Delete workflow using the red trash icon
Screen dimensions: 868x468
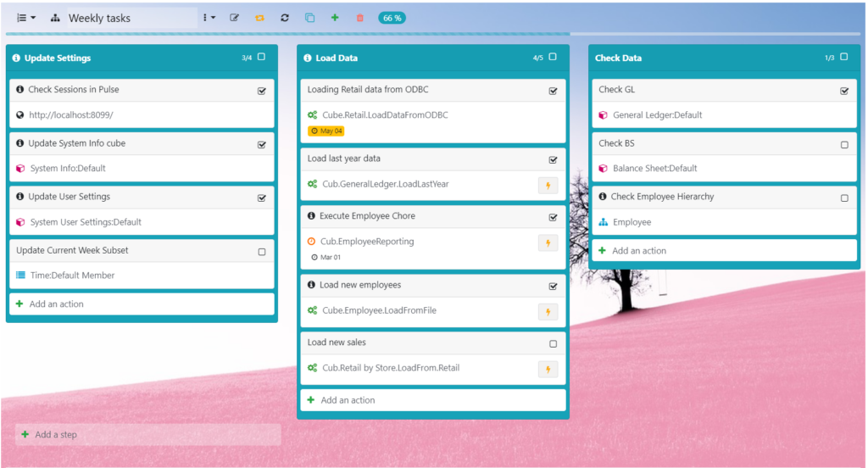pyautogui.click(x=359, y=18)
